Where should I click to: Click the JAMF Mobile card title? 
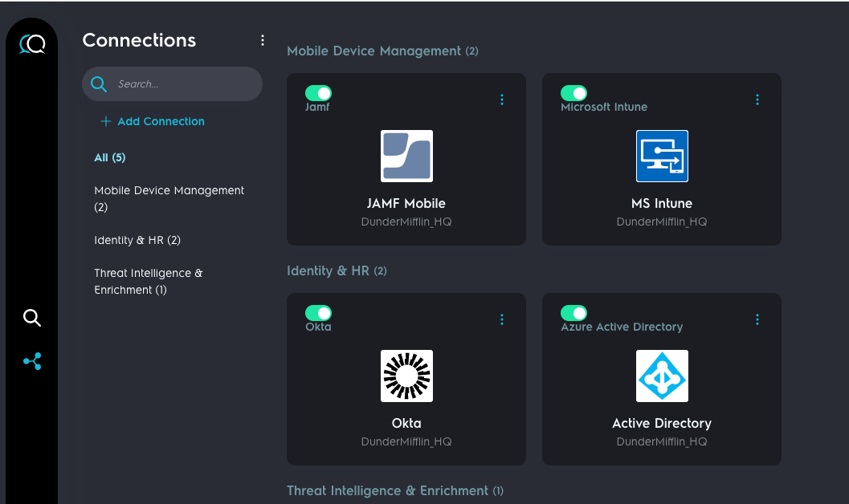point(406,203)
